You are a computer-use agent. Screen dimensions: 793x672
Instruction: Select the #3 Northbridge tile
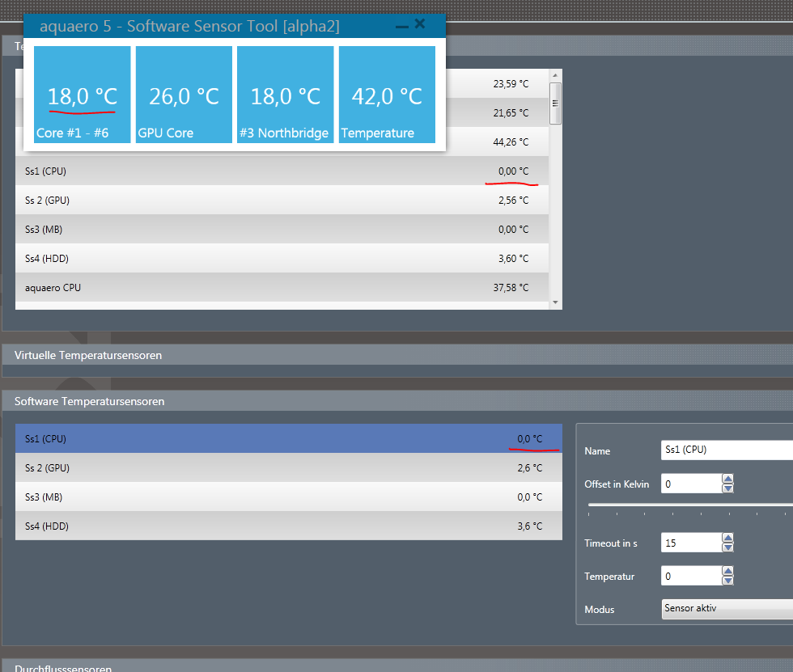(x=285, y=95)
